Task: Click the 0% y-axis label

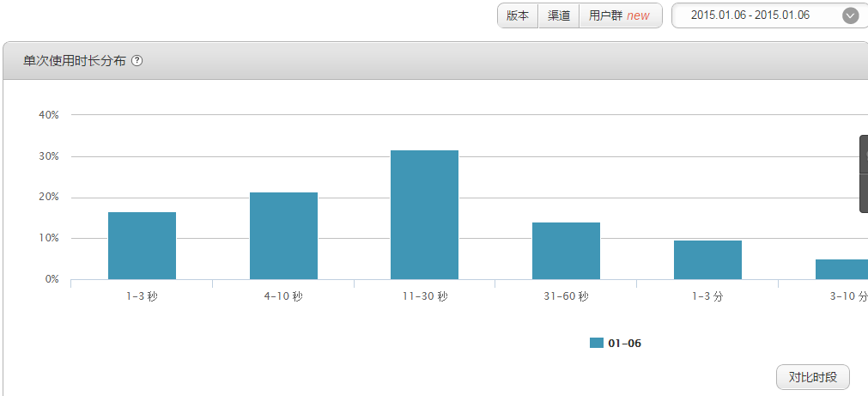Action: point(52,279)
